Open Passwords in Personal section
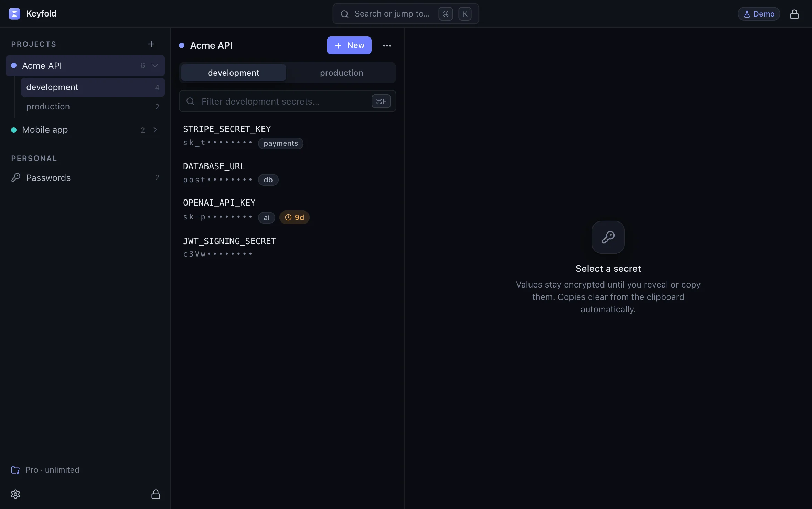 [85, 178]
